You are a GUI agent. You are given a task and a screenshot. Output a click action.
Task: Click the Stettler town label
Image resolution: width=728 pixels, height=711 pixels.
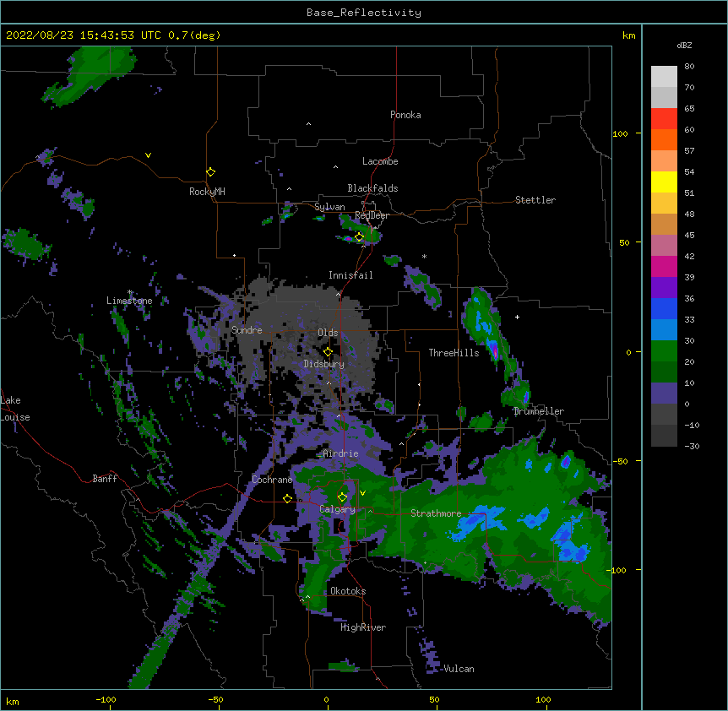[535, 200]
